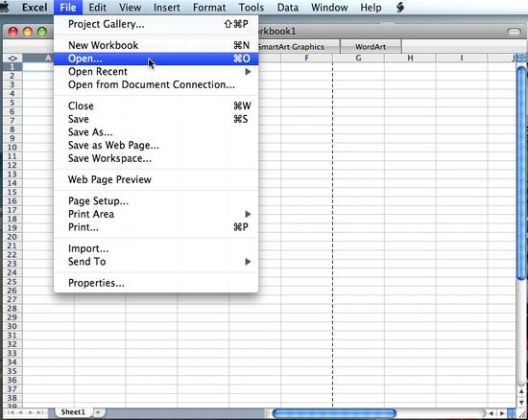Close the File menu in menu bar
This screenshot has width=528, height=420.
[68, 8]
